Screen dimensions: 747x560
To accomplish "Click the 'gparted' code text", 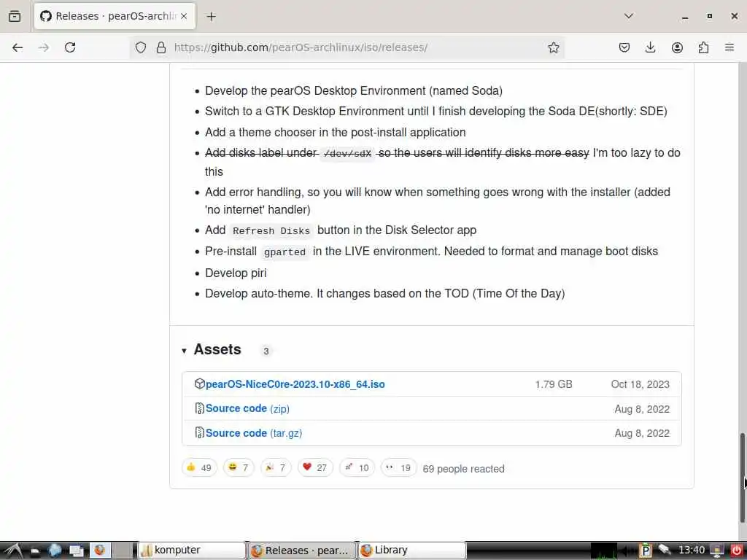I will [x=285, y=252].
